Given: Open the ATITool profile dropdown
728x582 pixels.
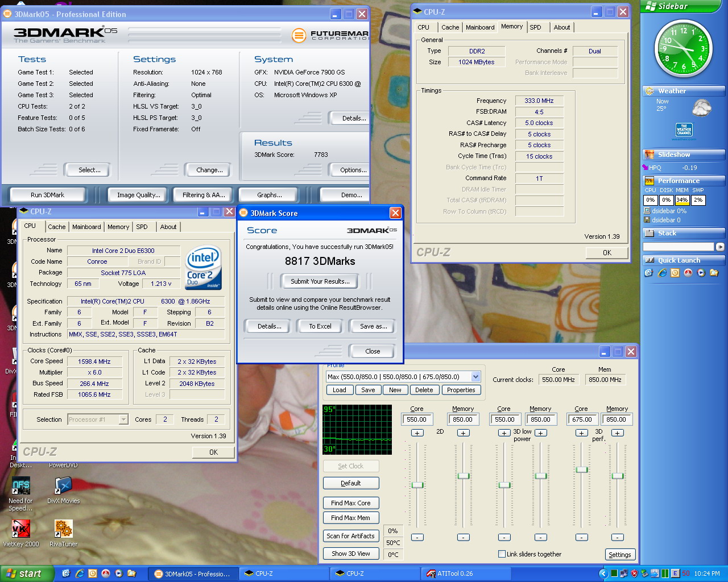Looking at the screenshot, I should tap(475, 376).
